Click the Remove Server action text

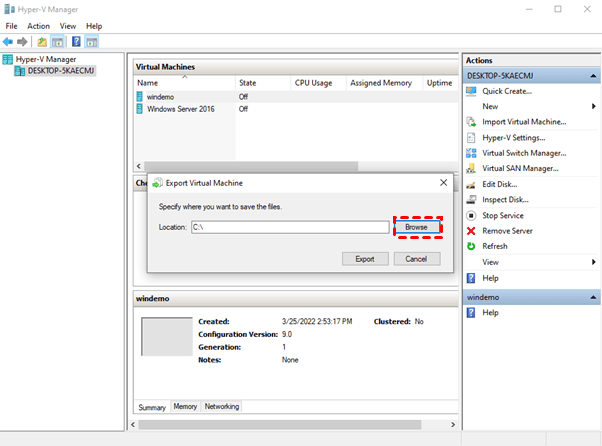[x=507, y=231]
